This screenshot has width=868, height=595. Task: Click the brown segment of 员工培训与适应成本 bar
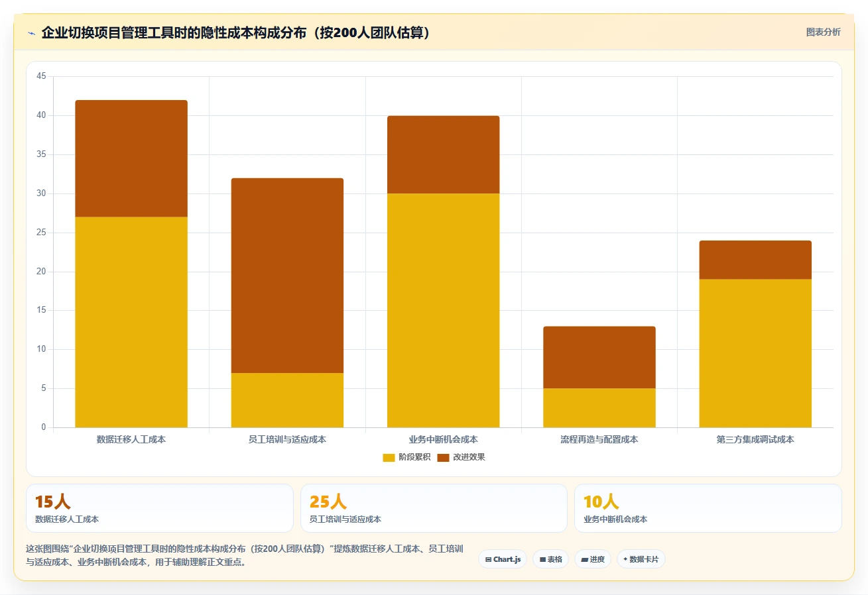coord(287,276)
